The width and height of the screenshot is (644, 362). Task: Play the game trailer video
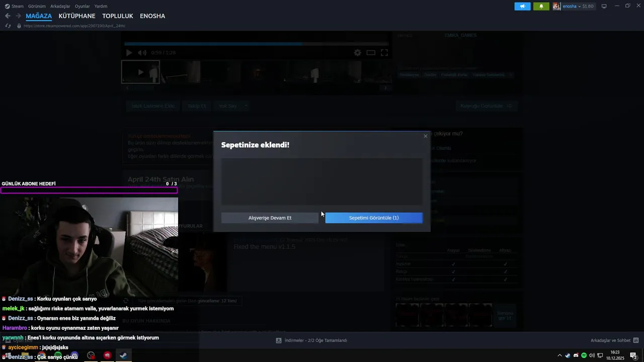pyautogui.click(x=129, y=52)
